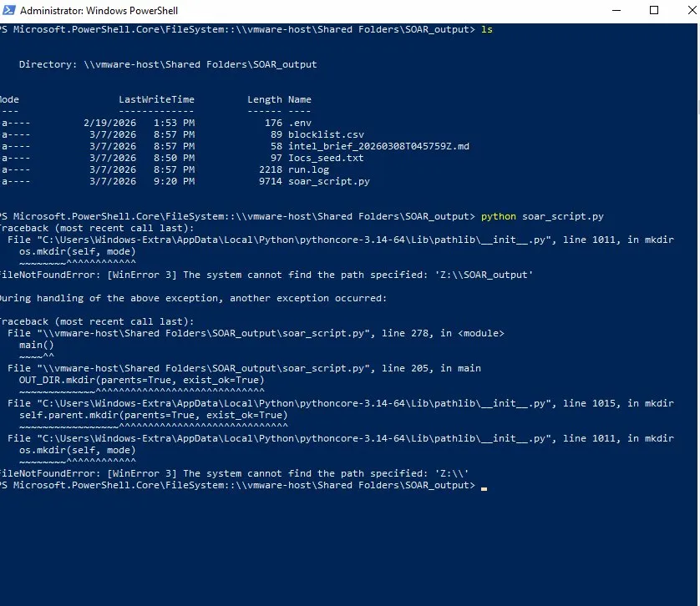
Task: Click the 'LastWriteTime' column header
Action: point(157,99)
